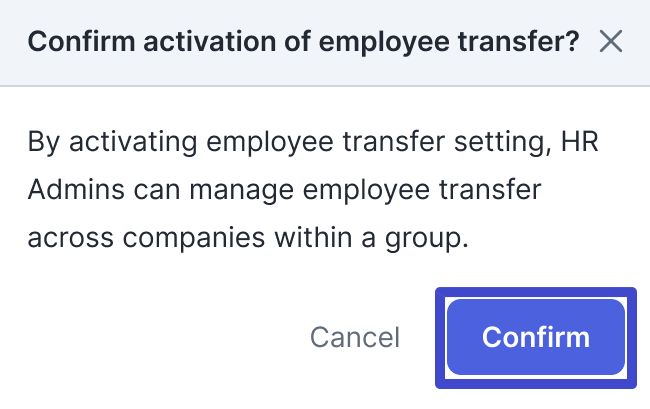Click the line 'Admins can manage employee transfer'

tap(284, 190)
